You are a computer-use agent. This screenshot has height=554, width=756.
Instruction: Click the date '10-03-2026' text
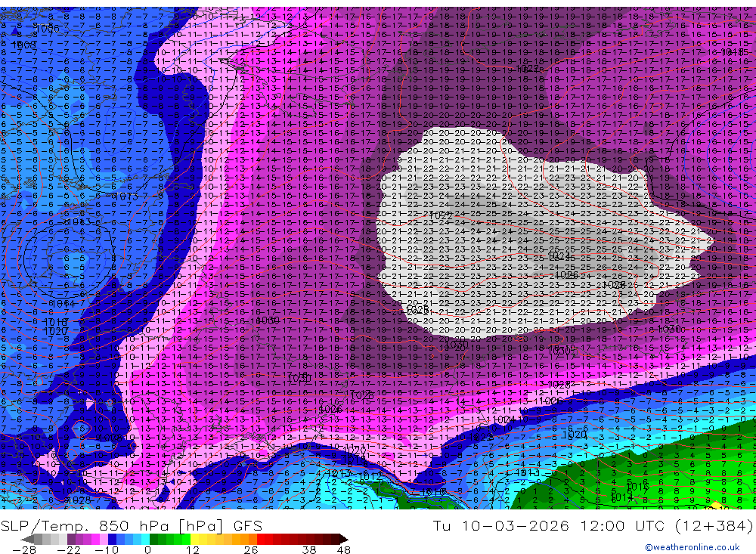516,525
